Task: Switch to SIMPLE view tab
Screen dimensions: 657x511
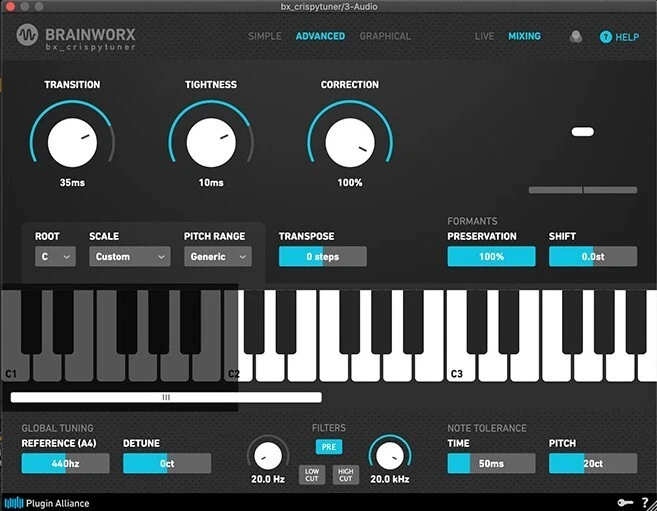Action: [x=265, y=36]
